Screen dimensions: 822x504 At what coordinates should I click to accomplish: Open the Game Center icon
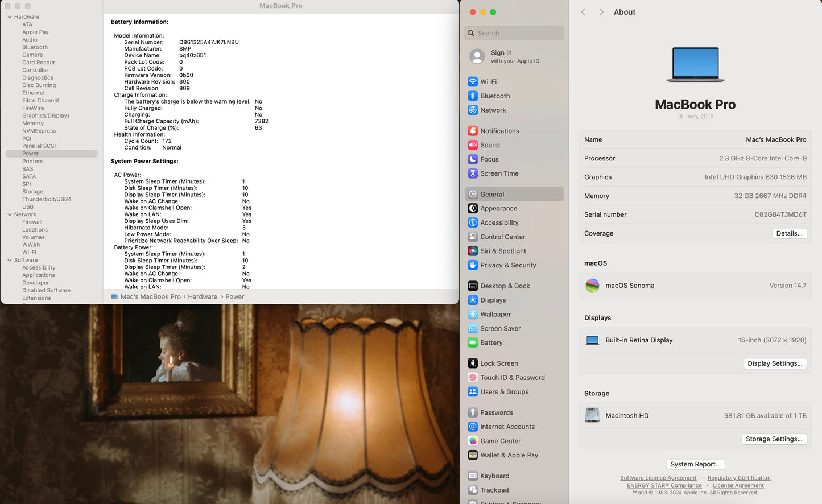tap(473, 441)
